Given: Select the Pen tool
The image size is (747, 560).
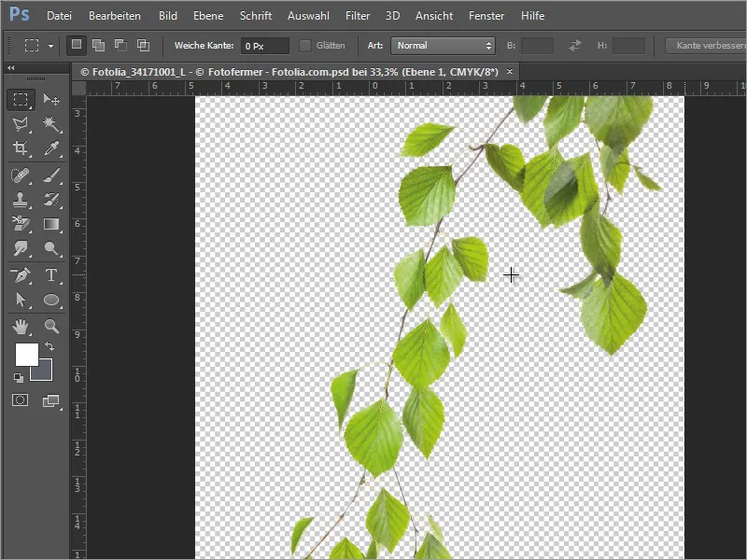Looking at the screenshot, I should point(21,274).
